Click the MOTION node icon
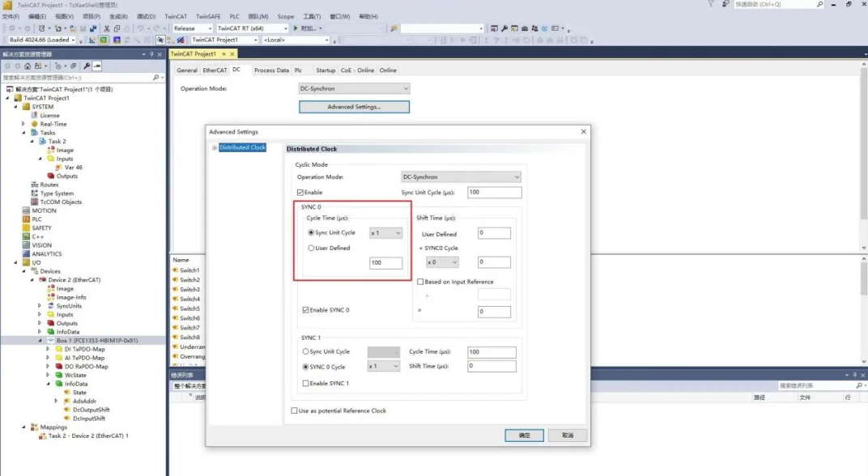Viewport: 868px width, 476px height. [26, 210]
